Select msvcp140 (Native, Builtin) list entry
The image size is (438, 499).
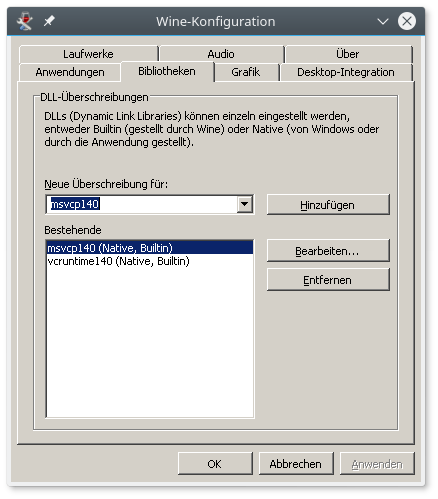point(149,248)
